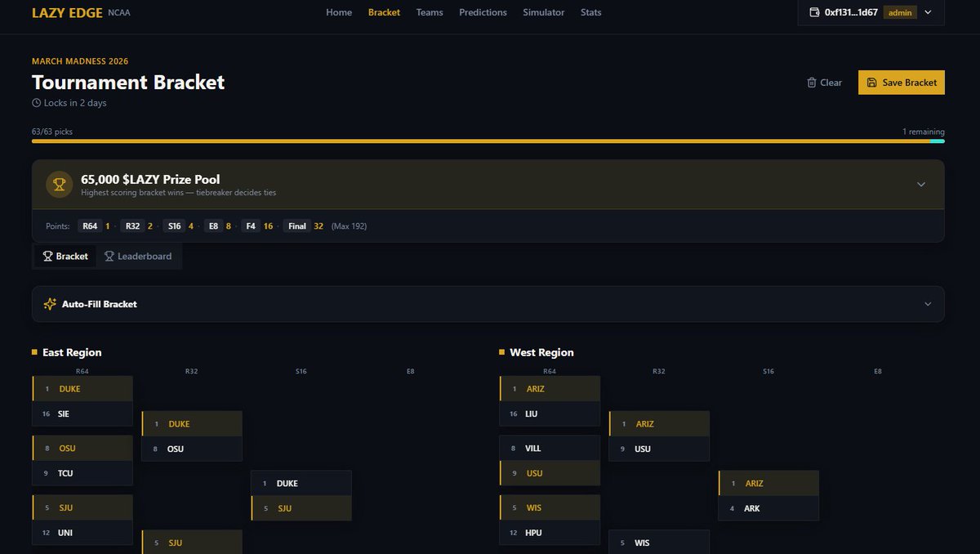Open the Stats page

pos(591,12)
